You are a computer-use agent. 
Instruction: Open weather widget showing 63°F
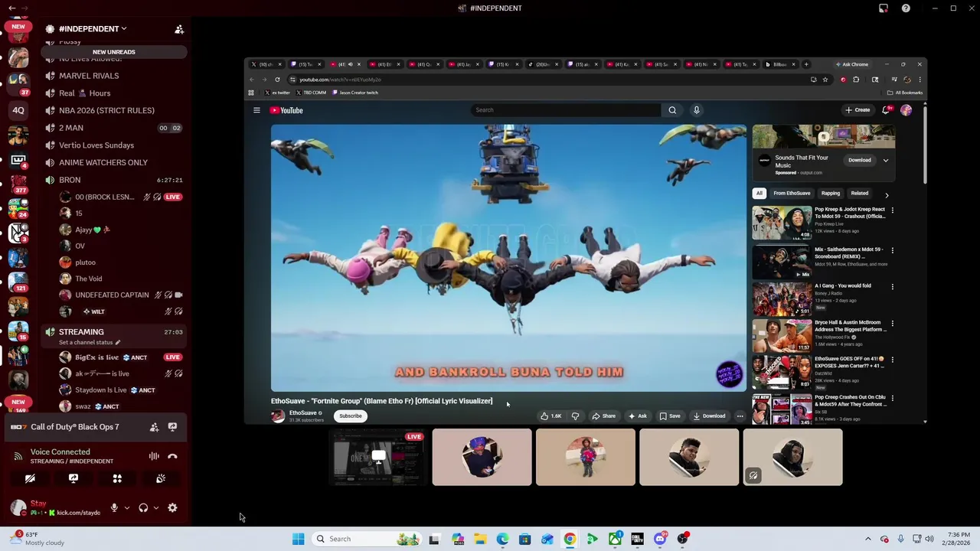click(x=38, y=539)
